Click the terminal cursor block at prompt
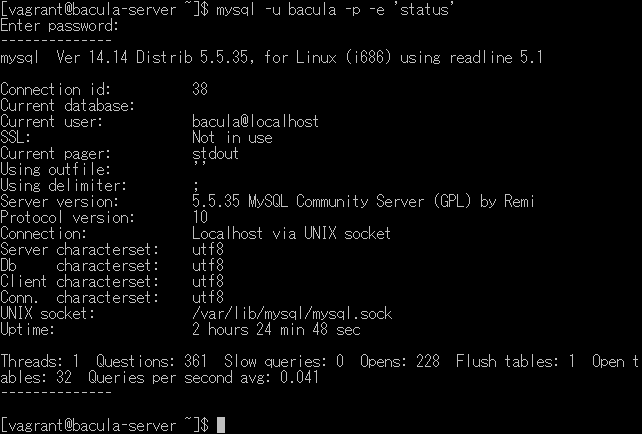 221,425
